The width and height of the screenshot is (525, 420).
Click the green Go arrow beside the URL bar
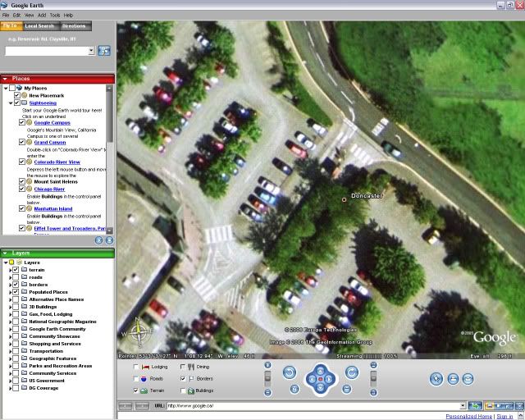[x=475, y=406]
